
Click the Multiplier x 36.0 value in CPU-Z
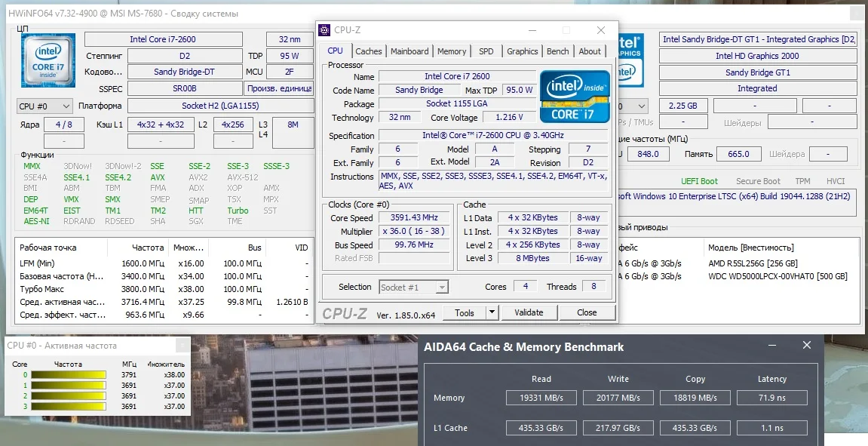(x=414, y=231)
